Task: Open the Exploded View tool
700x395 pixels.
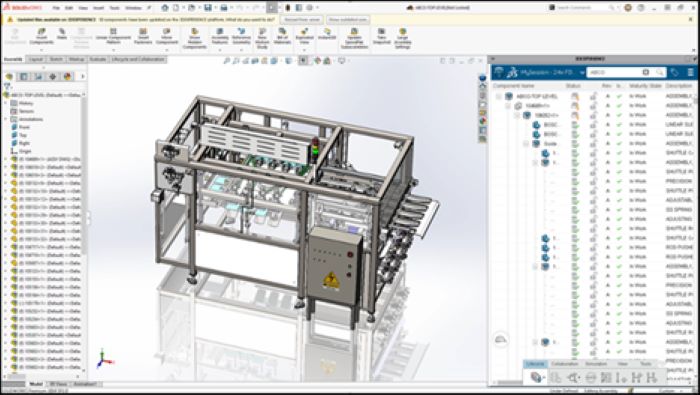Action: 304,36
